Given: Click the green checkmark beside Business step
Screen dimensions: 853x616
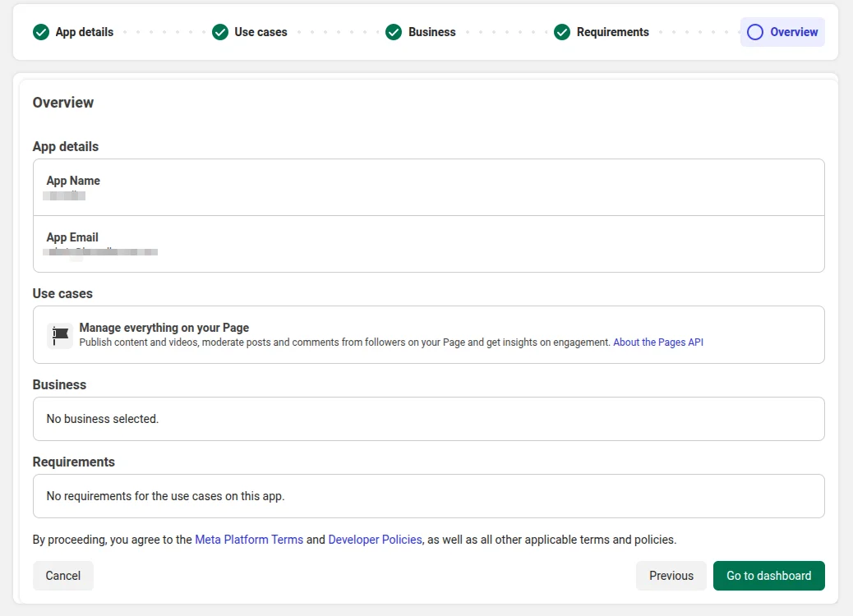Looking at the screenshot, I should click(394, 32).
